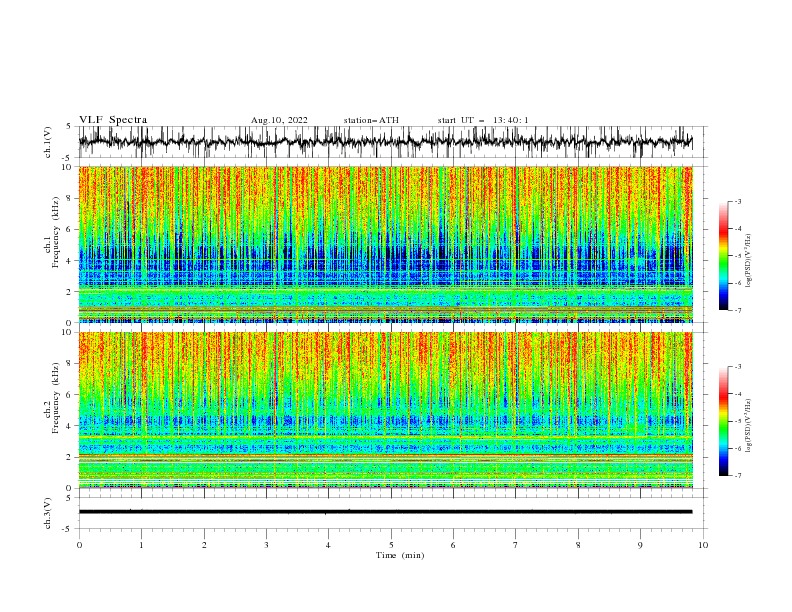Click time axis tick label "4"
This screenshot has width=792, height=612.
point(328,545)
